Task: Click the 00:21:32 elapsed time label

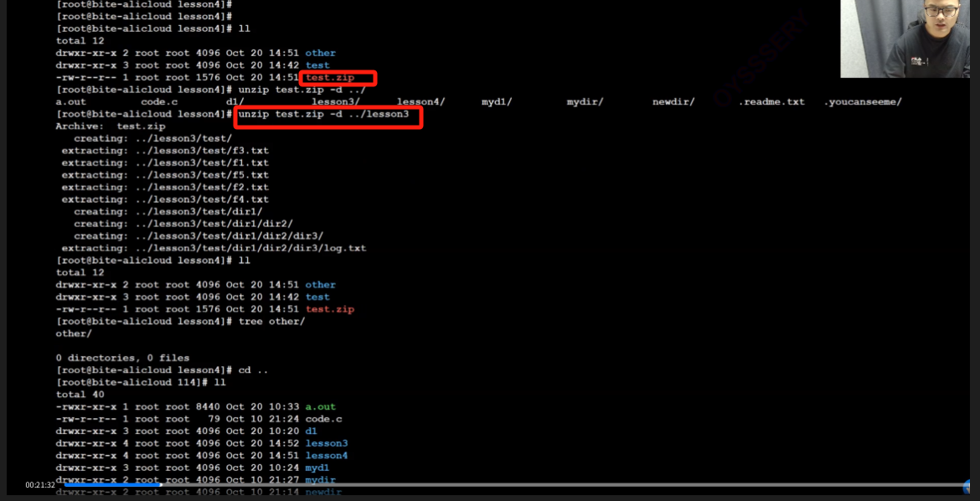Action: point(40,485)
